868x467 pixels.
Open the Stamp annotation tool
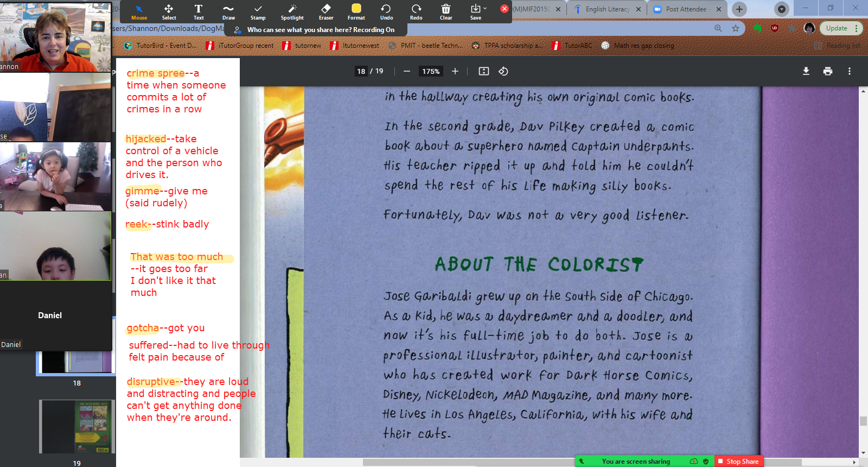coord(258,12)
